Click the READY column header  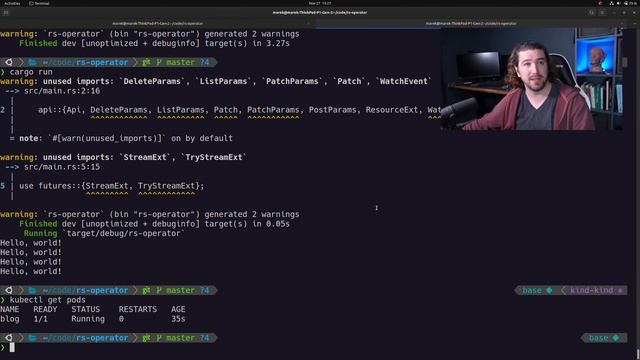pyautogui.click(x=45, y=309)
